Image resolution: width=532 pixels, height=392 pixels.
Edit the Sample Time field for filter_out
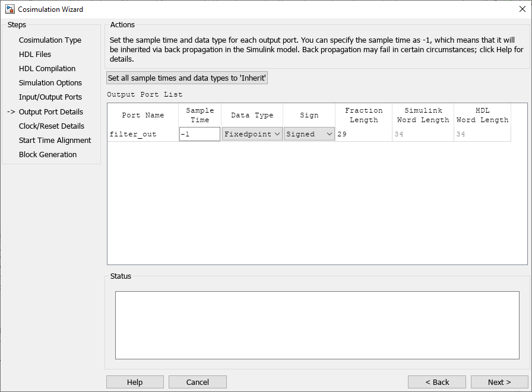coord(199,134)
